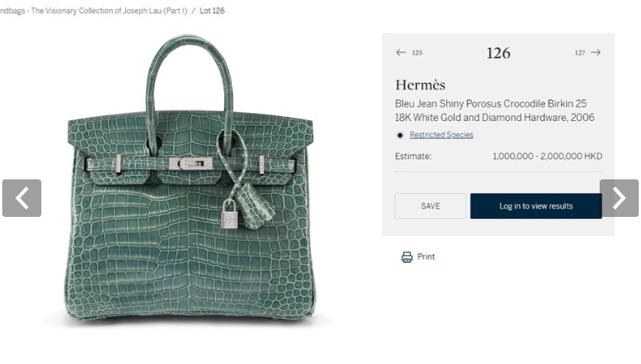The image size is (641, 364).
Task: Go to lot number 125
Action: pyautogui.click(x=417, y=53)
